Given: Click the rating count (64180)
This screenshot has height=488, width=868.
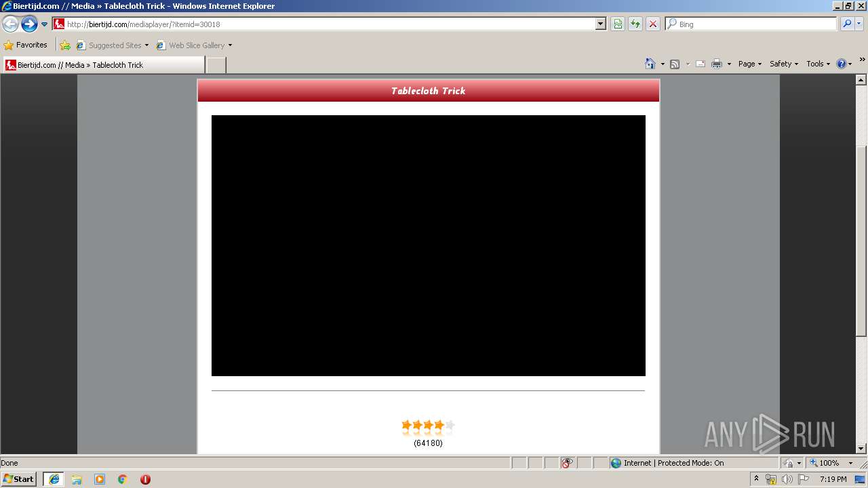Looking at the screenshot, I should coord(428,443).
